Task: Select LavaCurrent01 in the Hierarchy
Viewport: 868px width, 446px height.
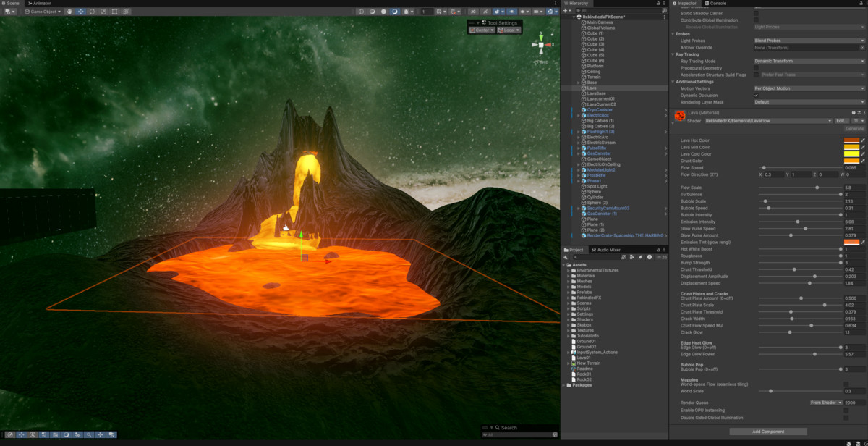Action: click(600, 99)
